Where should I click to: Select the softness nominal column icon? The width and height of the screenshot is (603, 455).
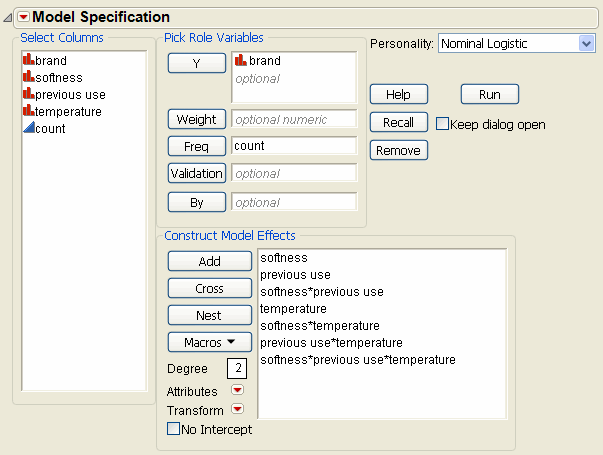point(27,77)
